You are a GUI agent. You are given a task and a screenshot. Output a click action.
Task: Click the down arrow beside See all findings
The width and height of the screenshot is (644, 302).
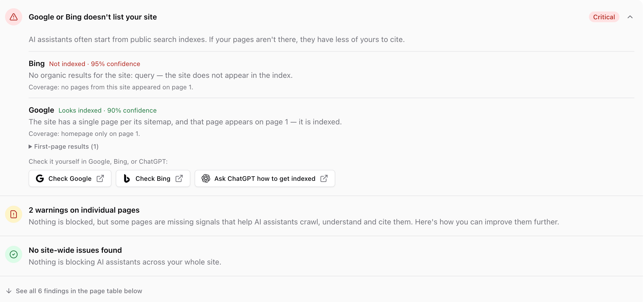coord(9,291)
